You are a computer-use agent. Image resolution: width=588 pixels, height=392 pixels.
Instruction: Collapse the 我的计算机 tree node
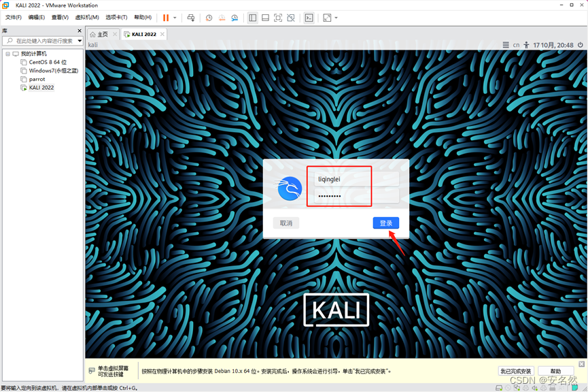point(7,54)
